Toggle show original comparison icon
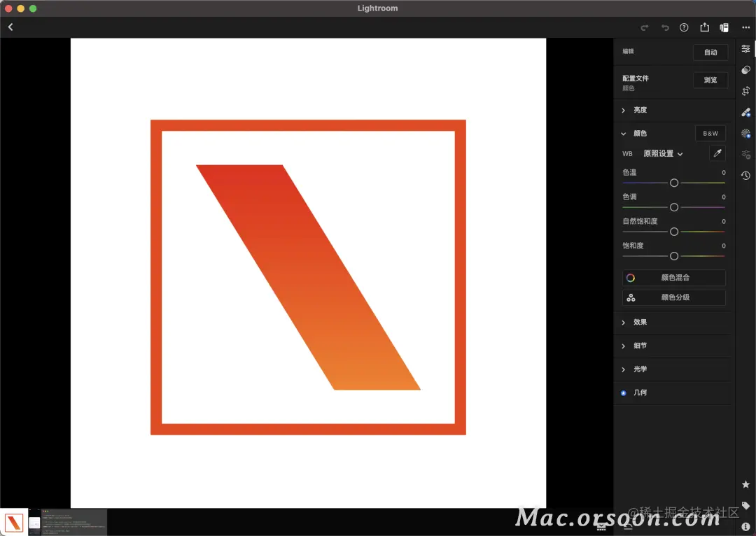Screen dimensions: 756x536 tap(724, 27)
